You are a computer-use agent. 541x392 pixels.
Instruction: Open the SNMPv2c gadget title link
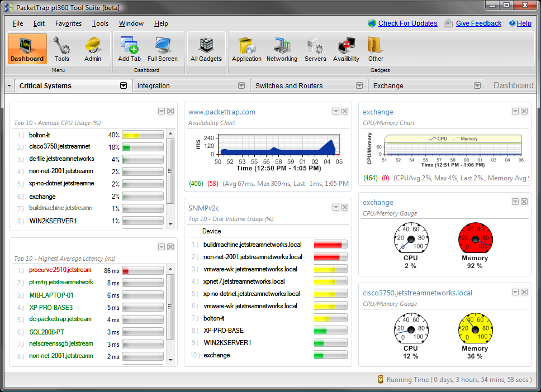click(x=203, y=208)
